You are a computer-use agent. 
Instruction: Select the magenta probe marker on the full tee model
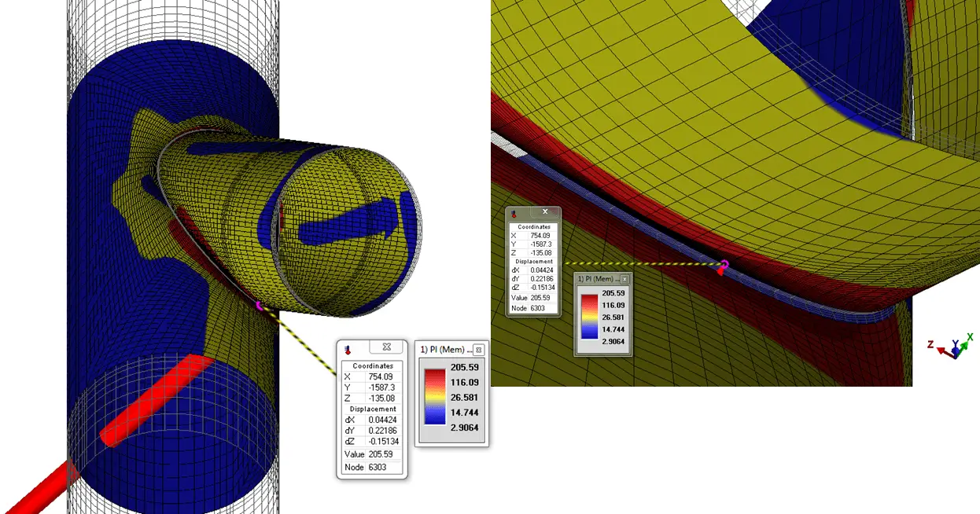(258, 306)
